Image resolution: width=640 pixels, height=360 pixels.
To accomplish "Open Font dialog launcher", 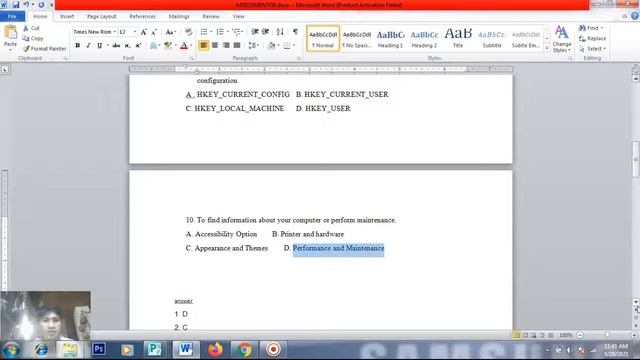I will [191, 59].
